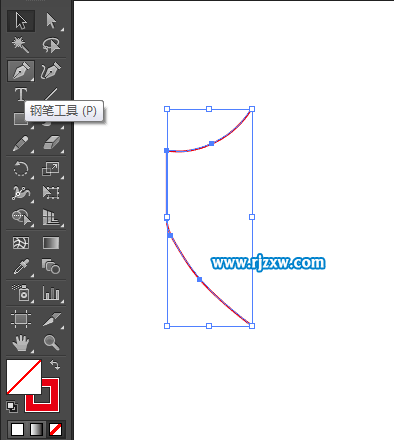Activate the Pen tool
Viewport: 394px width, 440px height.
(21, 71)
